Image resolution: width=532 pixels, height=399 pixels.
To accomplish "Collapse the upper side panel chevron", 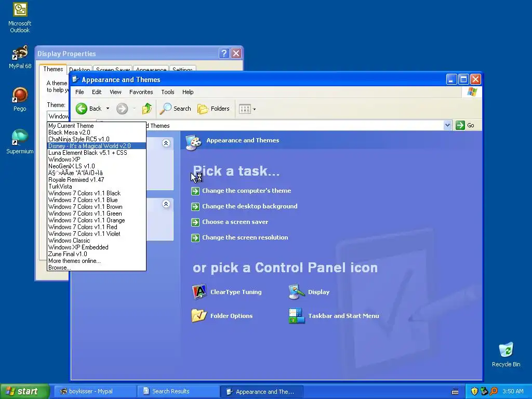I will click(166, 143).
